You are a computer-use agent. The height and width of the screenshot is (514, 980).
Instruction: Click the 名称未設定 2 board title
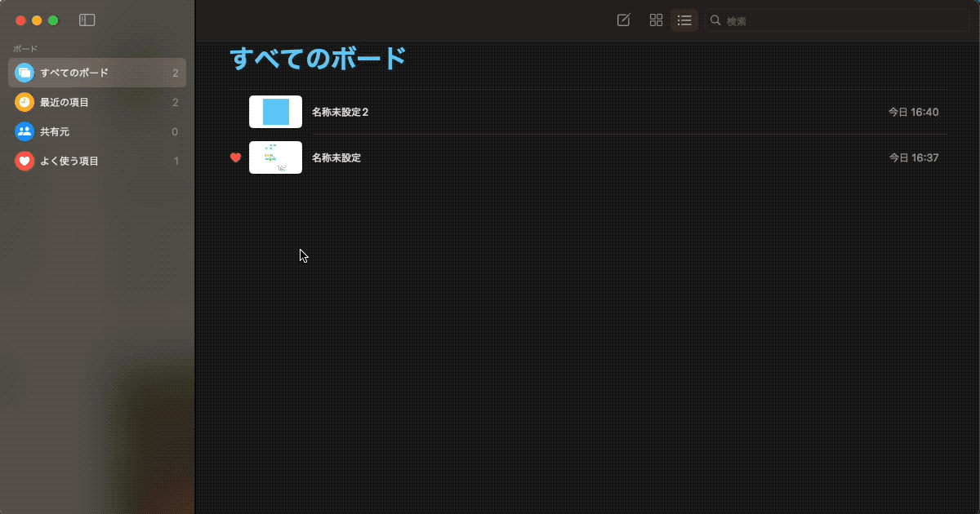pos(340,112)
